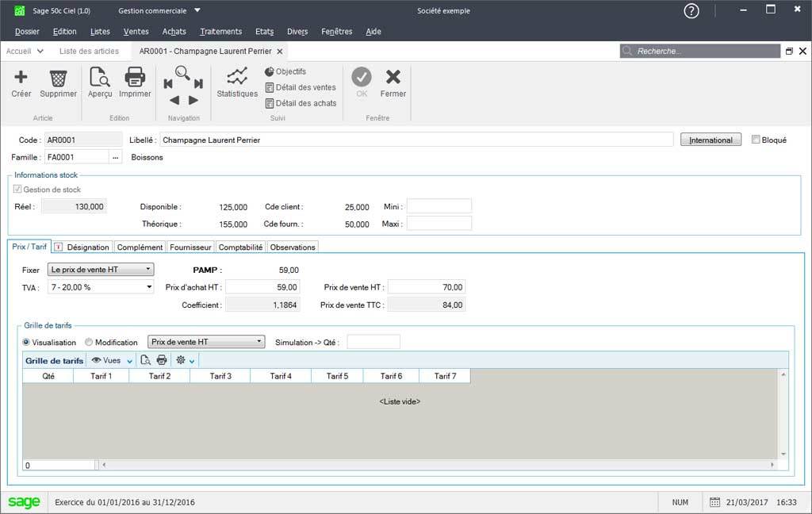Click the Grille de tarifs preview icon
The width and height of the screenshot is (812, 514).
pyautogui.click(x=146, y=360)
